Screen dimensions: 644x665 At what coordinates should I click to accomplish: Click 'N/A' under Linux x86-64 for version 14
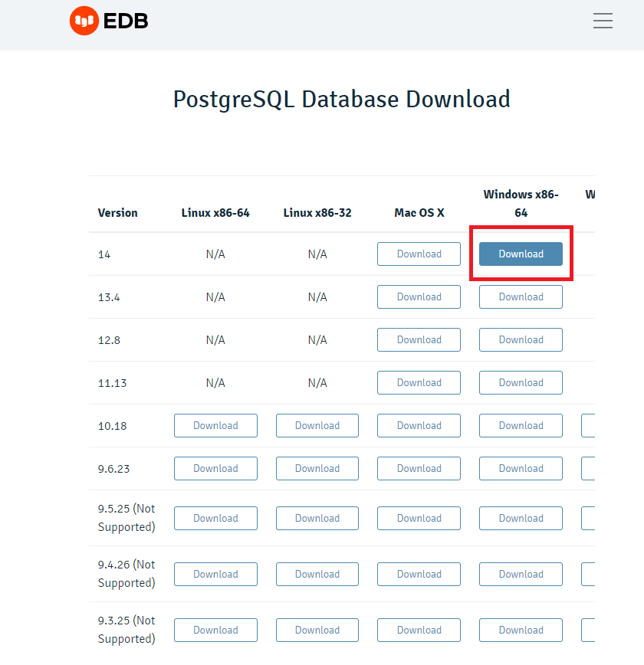click(215, 254)
